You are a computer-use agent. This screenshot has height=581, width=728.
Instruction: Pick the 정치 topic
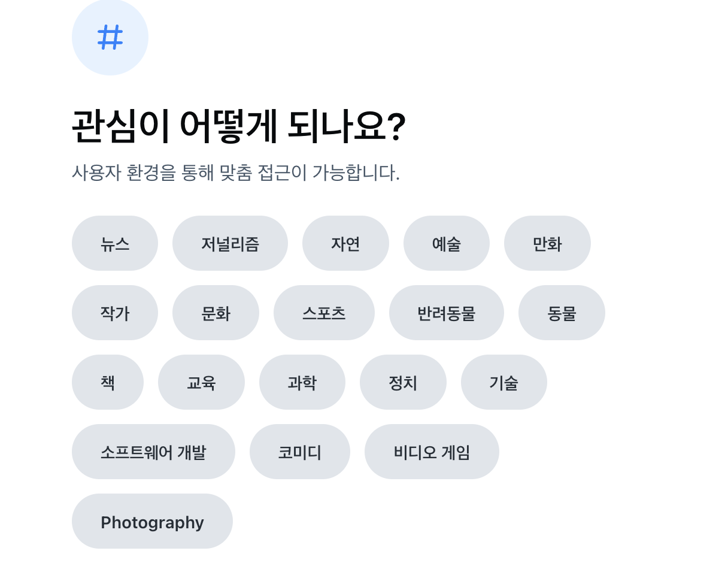(403, 382)
